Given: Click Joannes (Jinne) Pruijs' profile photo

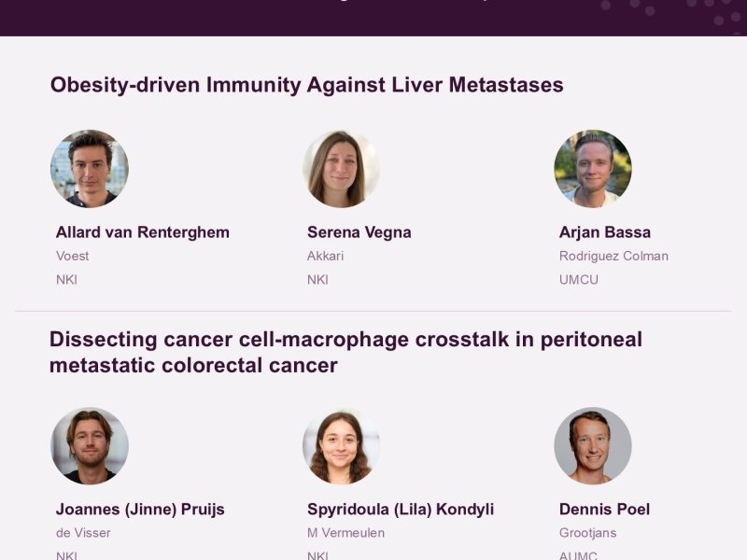Looking at the screenshot, I should pyautogui.click(x=90, y=446).
